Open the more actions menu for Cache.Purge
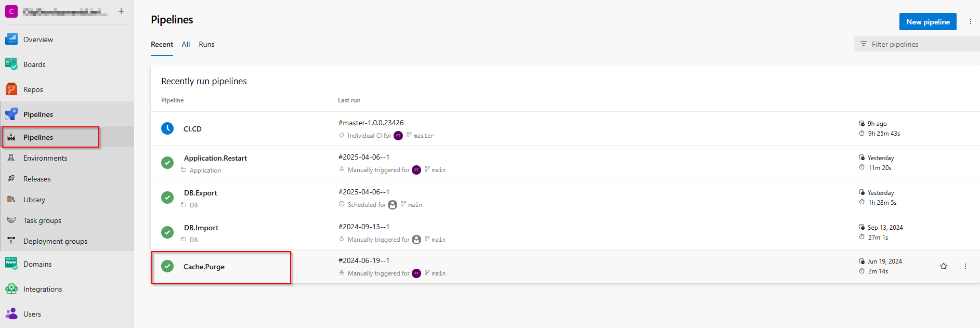This screenshot has width=980, height=328. (965, 266)
